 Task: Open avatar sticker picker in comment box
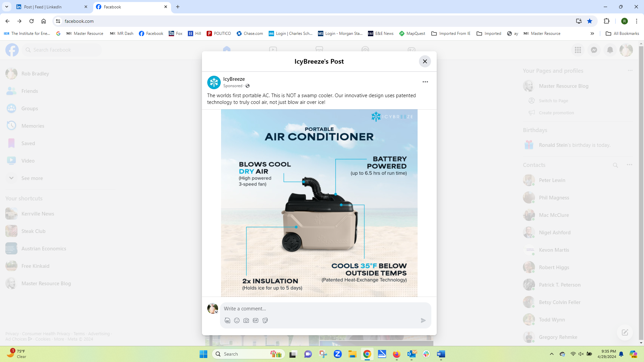227,320
